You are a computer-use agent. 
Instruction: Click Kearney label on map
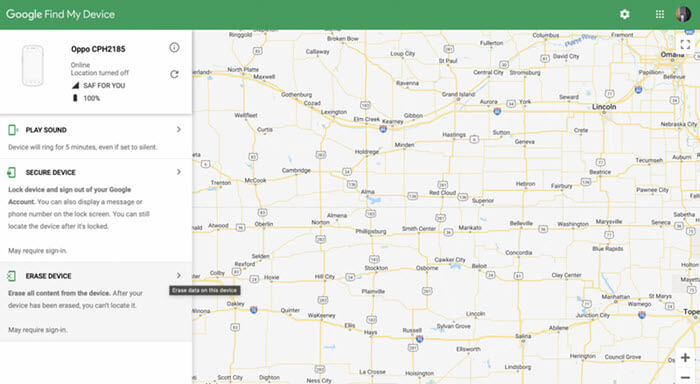click(x=392, y=121)
